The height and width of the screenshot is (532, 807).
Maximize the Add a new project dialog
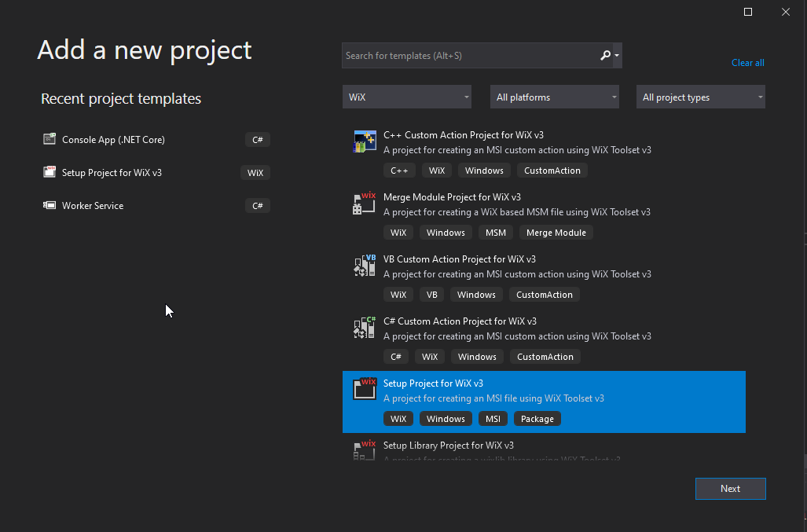tap(748, 12)
